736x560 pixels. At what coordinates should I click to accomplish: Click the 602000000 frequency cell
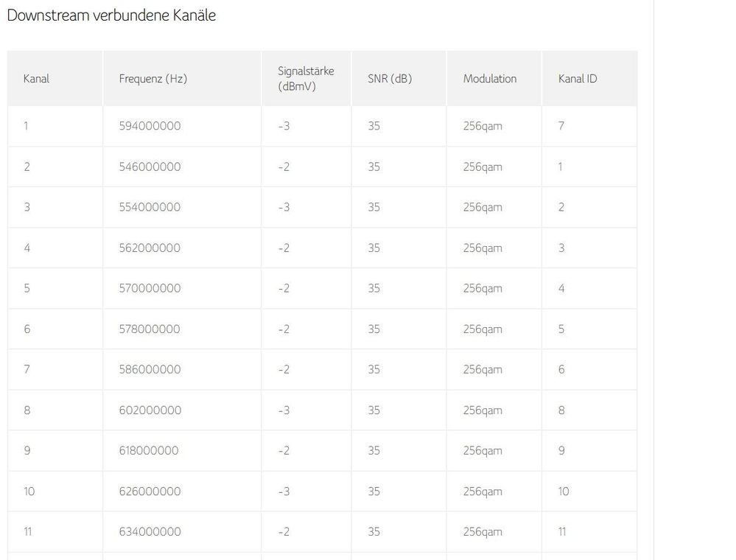coord(150,410)
